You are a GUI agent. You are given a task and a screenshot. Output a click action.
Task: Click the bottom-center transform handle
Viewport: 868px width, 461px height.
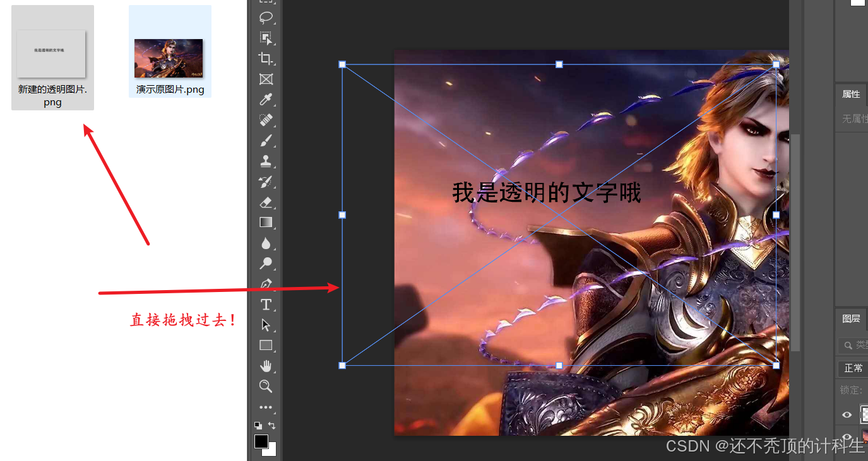pos(559,365)
